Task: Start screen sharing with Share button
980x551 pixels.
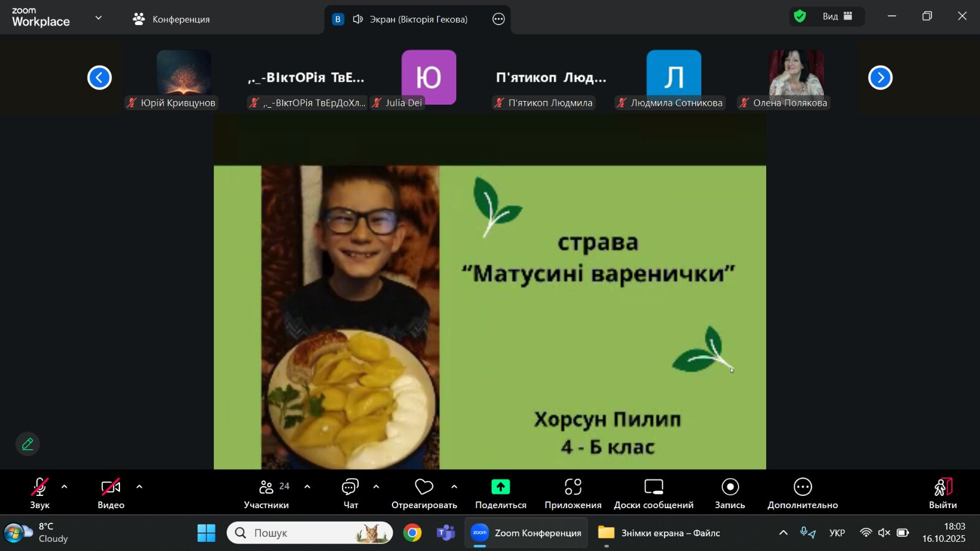Action: (x=500, y=487)
